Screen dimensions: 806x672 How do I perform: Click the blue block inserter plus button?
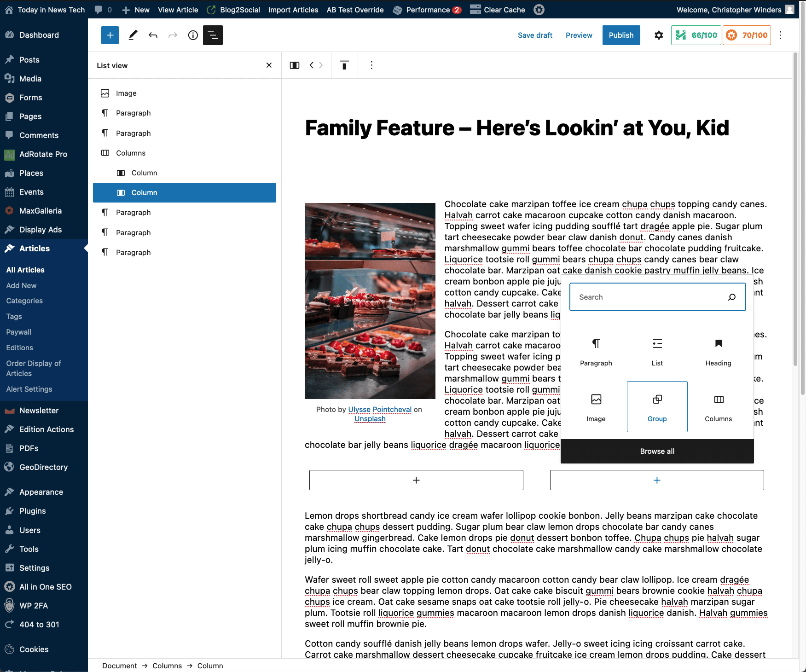click(x=110, y=35)
